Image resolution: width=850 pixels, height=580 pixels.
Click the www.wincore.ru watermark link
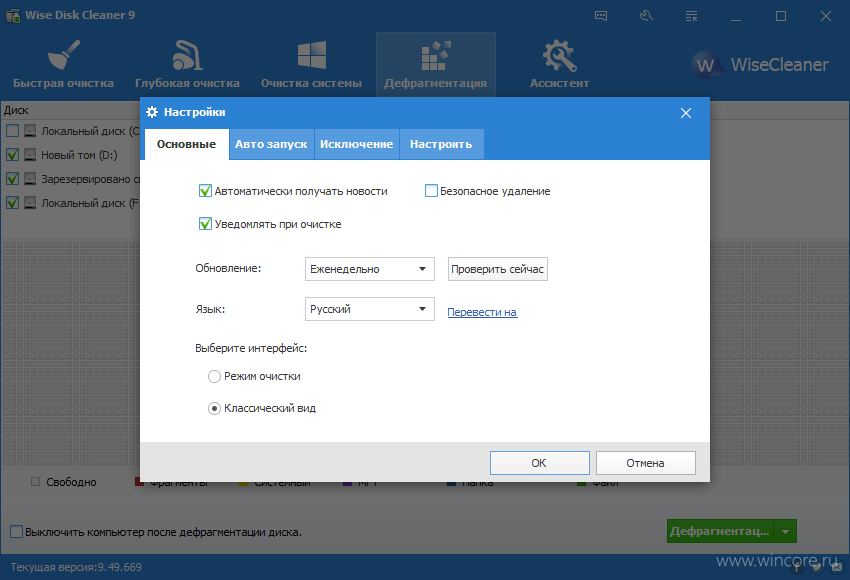tap(776, 560)
